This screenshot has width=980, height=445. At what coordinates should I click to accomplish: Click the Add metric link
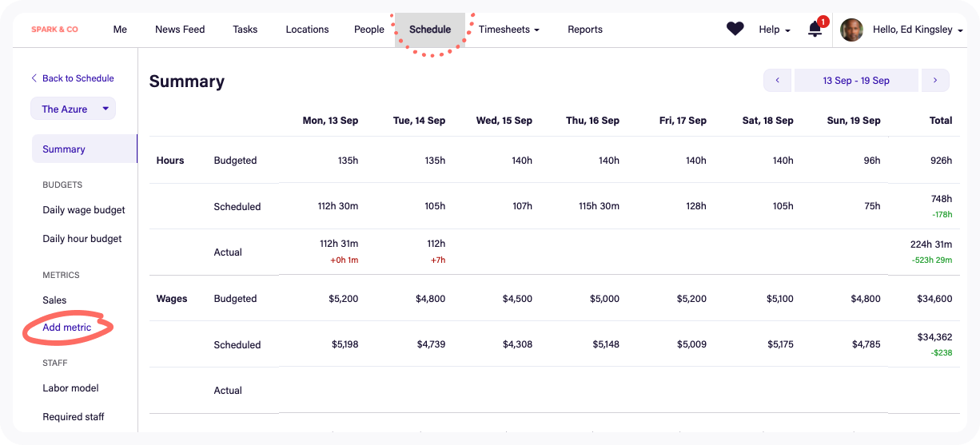tap(67, 328)
